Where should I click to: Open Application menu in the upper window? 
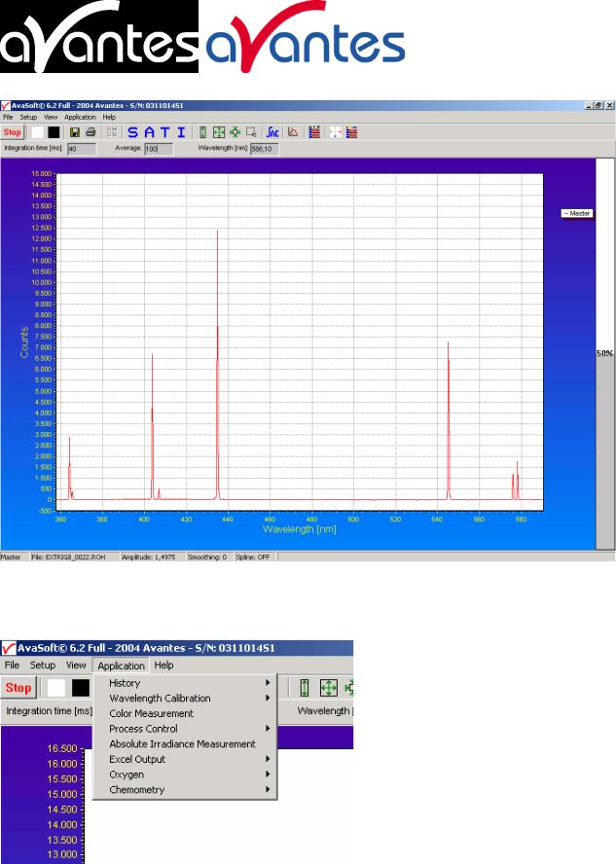point(81,117)
